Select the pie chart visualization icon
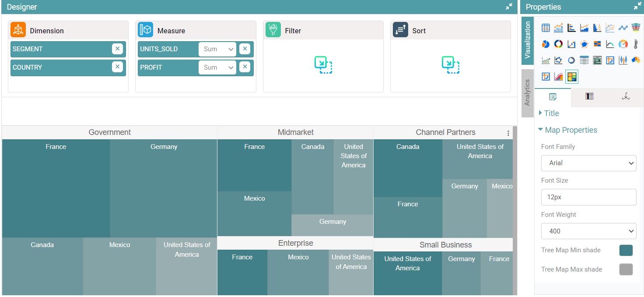The image size is (644, 297). tap(546, 44)
